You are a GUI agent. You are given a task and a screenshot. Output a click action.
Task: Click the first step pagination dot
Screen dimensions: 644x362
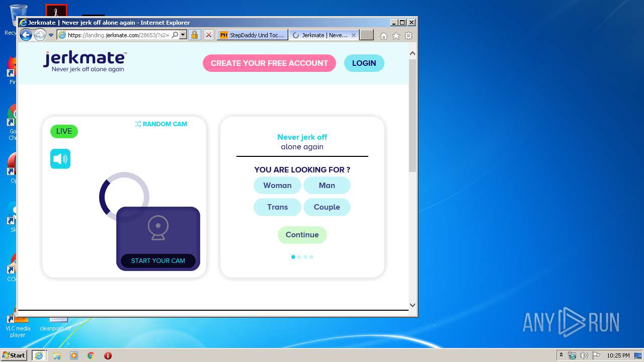pyautogui.click(x=293, y=257)
